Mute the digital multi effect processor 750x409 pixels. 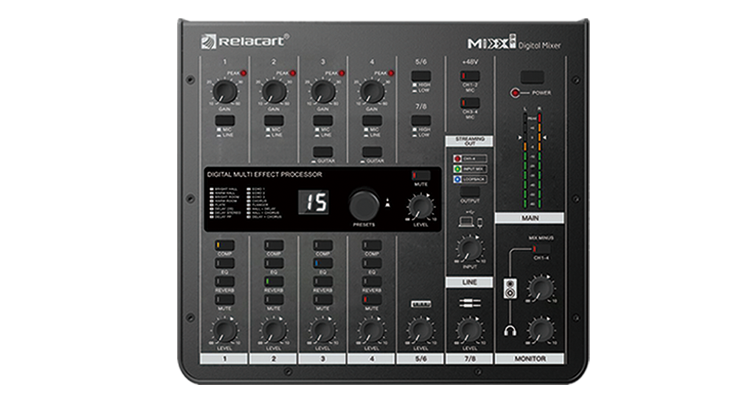coord(421,175)
